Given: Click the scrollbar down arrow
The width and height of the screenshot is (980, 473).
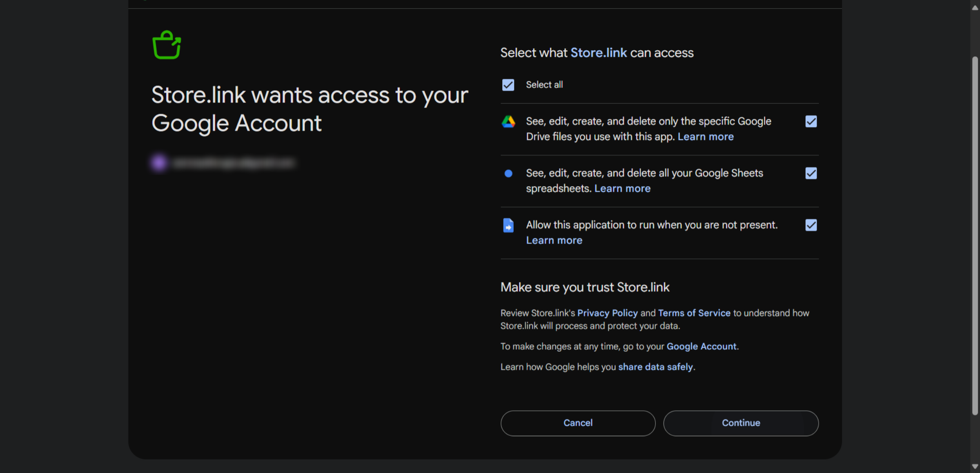Looking at the screenshot, I should 976,466.
